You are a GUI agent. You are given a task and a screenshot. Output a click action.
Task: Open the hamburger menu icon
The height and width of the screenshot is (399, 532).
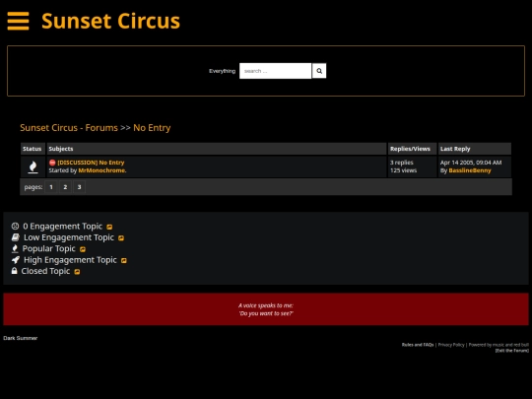click(x=18, y=21)
